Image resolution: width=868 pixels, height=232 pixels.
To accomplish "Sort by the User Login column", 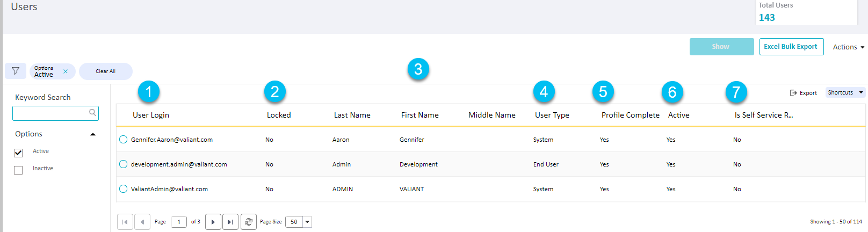I will coord(151,115).
